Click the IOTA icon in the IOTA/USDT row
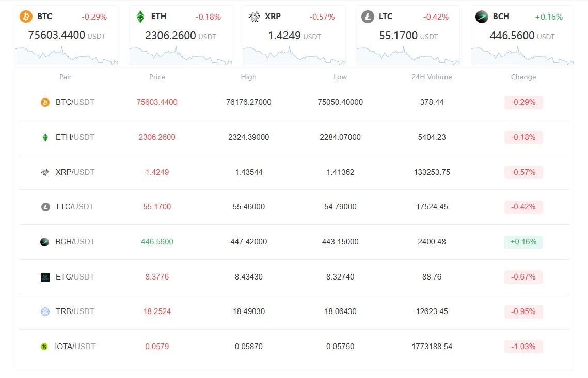Screen dimensions: 588x378 44,347
